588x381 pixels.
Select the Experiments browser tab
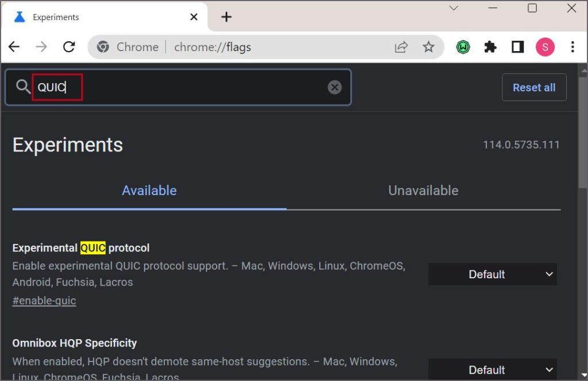[x=105, y=17]
